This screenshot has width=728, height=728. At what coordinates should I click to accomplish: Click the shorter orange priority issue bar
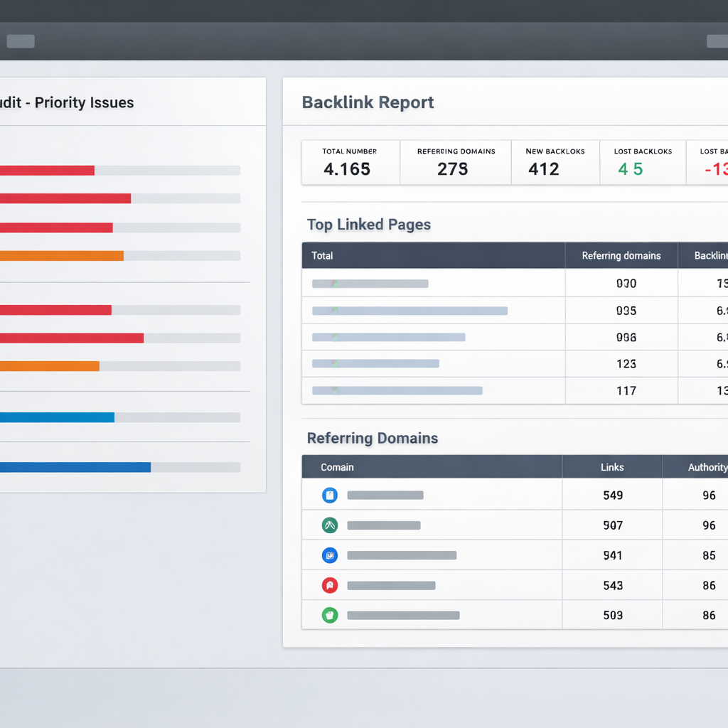[x=50, y=366]
